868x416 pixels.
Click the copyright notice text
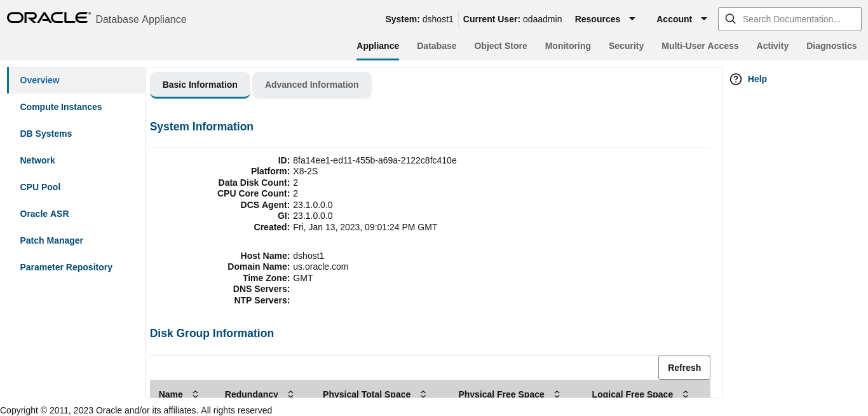[136, 410]
